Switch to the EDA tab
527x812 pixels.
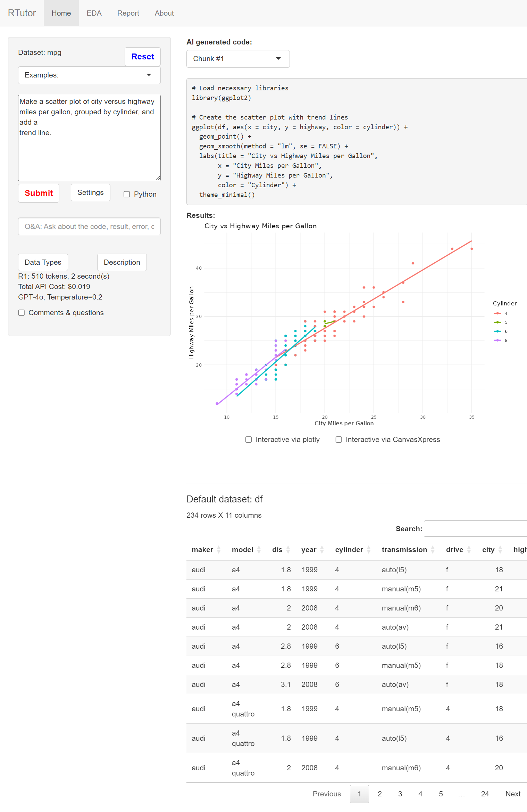click(94, 13)
